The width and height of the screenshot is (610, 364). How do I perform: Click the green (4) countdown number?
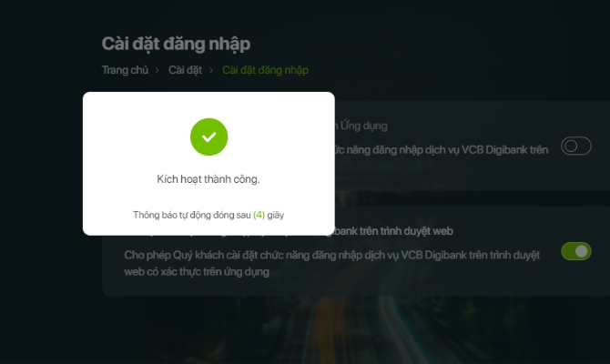pyautogui.click(x=259, y=215)
